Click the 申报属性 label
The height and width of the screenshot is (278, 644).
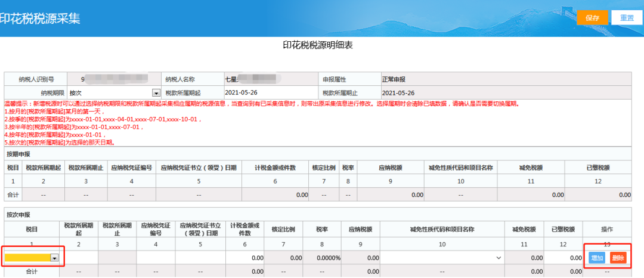(335, 79)
